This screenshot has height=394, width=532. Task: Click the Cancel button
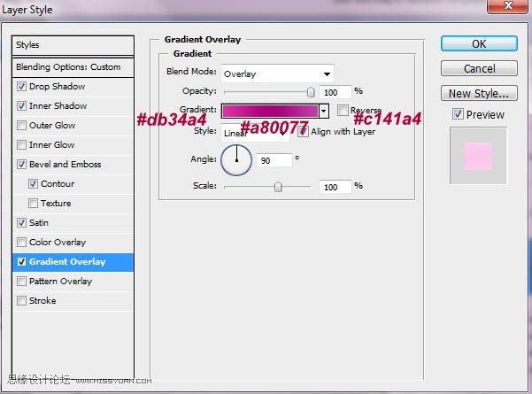click(479, 68)
